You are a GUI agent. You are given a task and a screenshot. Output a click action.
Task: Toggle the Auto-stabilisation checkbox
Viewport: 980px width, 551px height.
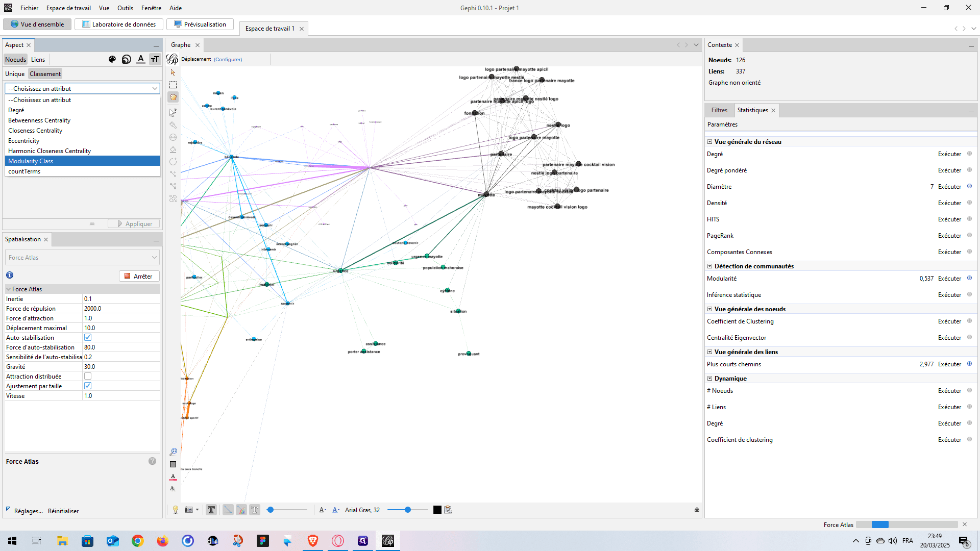[88, 337]
